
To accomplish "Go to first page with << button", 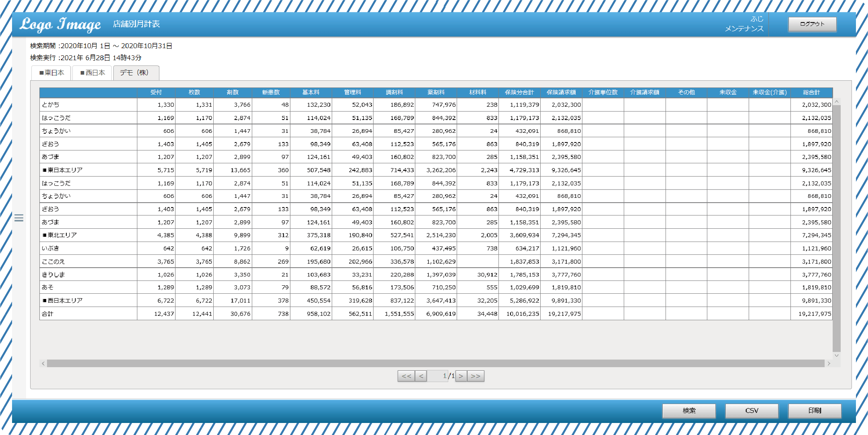I will (x=406, y=376).
